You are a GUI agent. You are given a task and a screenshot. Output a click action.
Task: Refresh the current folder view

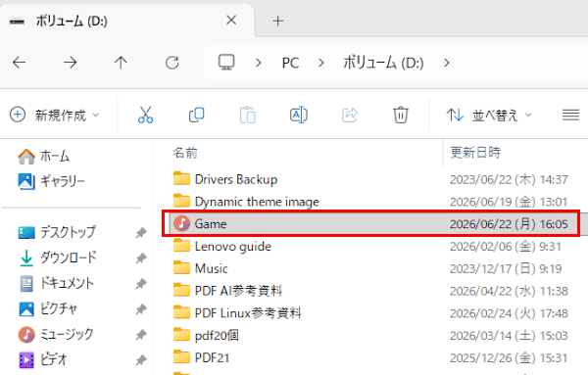[172, 63]
